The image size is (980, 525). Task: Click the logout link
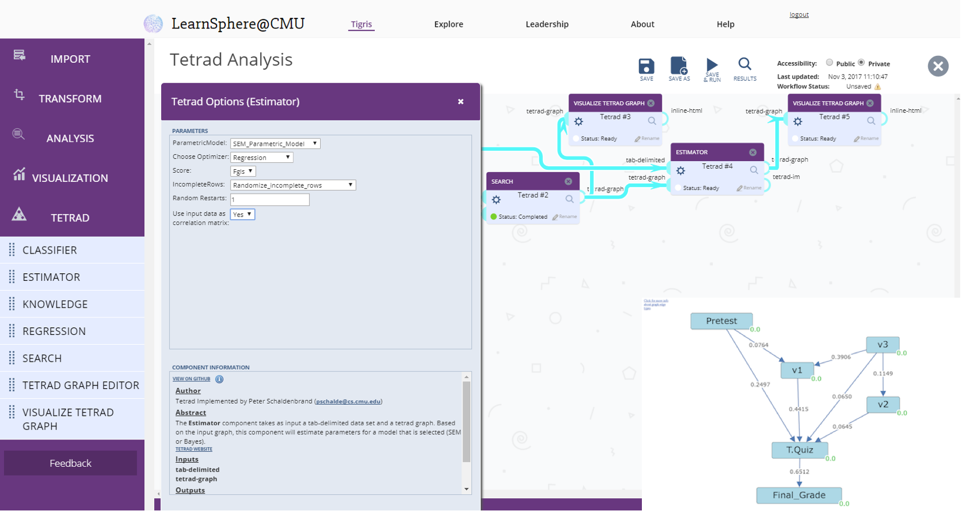(x=799, y=15)
